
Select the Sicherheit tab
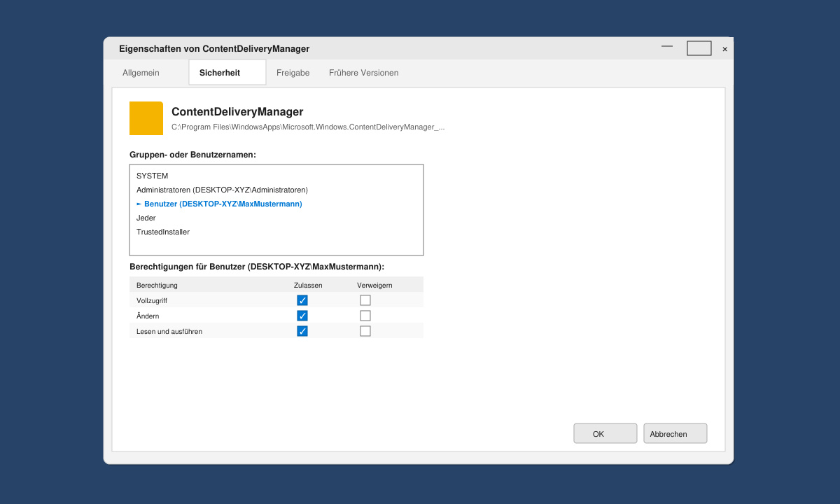[227, 73]
